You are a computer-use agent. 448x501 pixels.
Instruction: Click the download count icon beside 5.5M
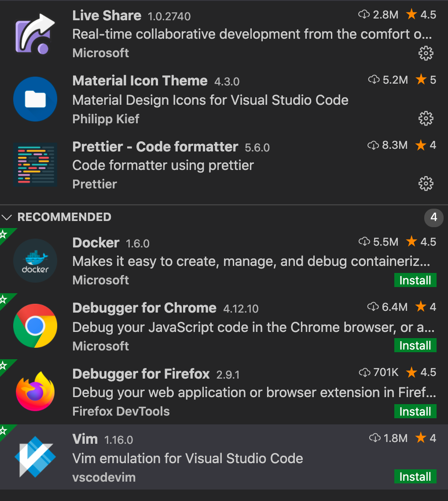[x=364, y=241]
